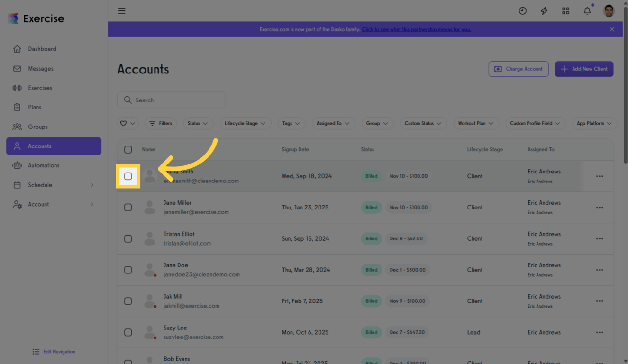Click the Billed status pill on Tristan Elliot
This screenshot has height=364, width=628.
[371, 238]
